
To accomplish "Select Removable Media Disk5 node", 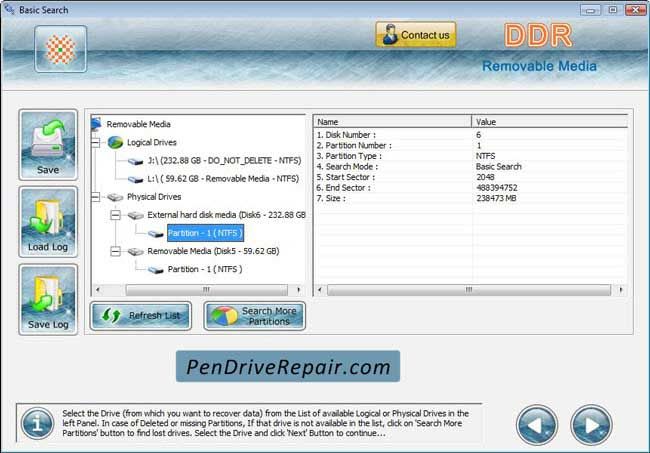I will (213, 251).
